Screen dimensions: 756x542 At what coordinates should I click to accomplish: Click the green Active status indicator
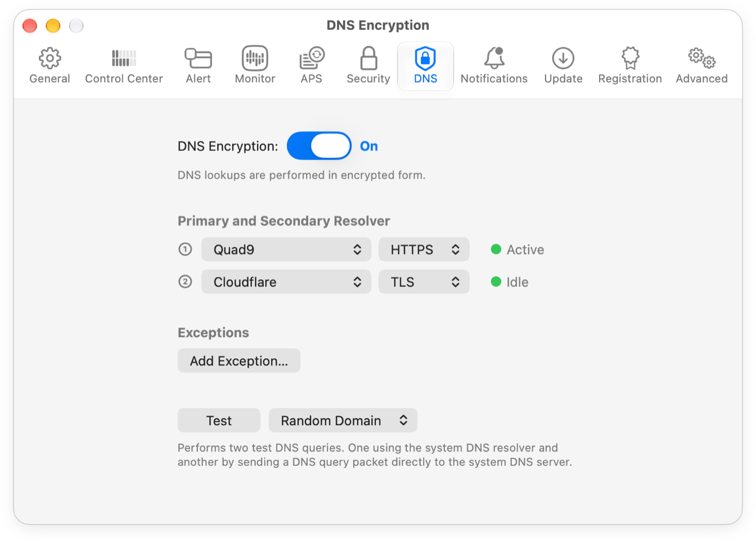coord(496,249)
